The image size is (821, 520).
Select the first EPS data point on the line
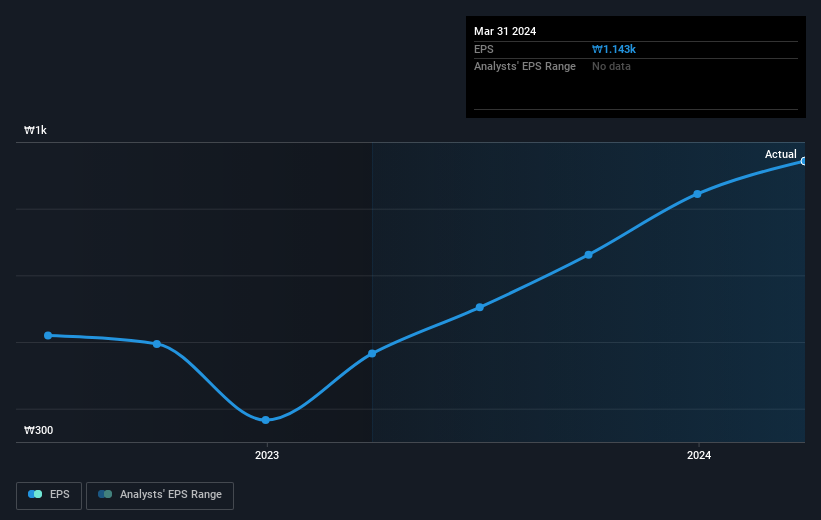[x=48, y=335]
